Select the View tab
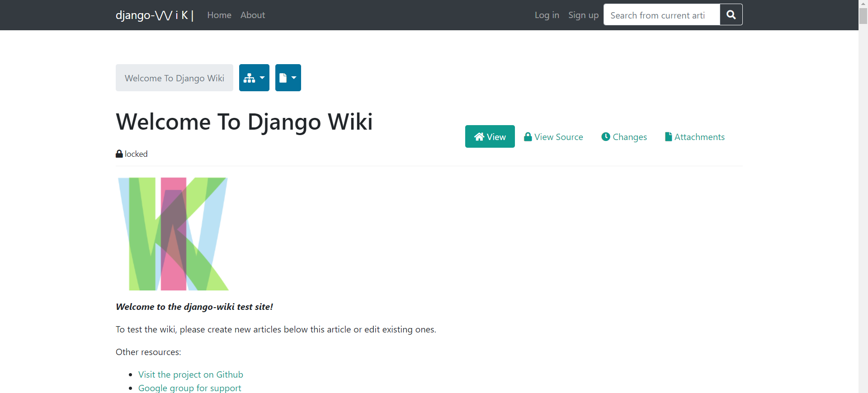This screenshot has width=868, height=393. tap(490, 136)
